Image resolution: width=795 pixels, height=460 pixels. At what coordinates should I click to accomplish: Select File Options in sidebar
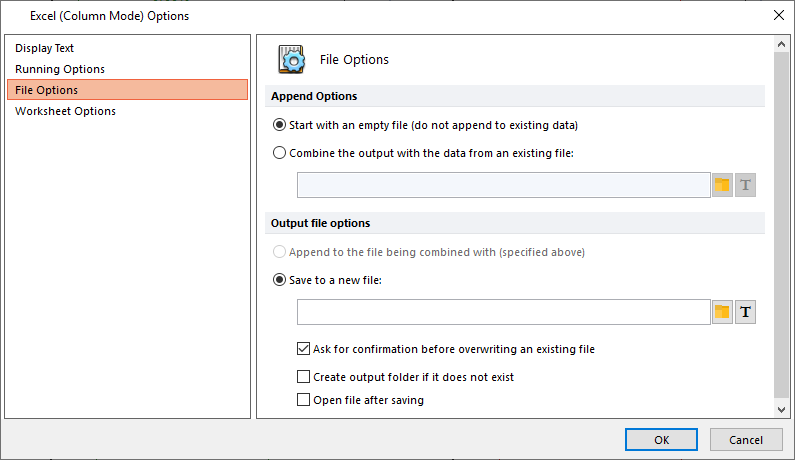(127, 90)
